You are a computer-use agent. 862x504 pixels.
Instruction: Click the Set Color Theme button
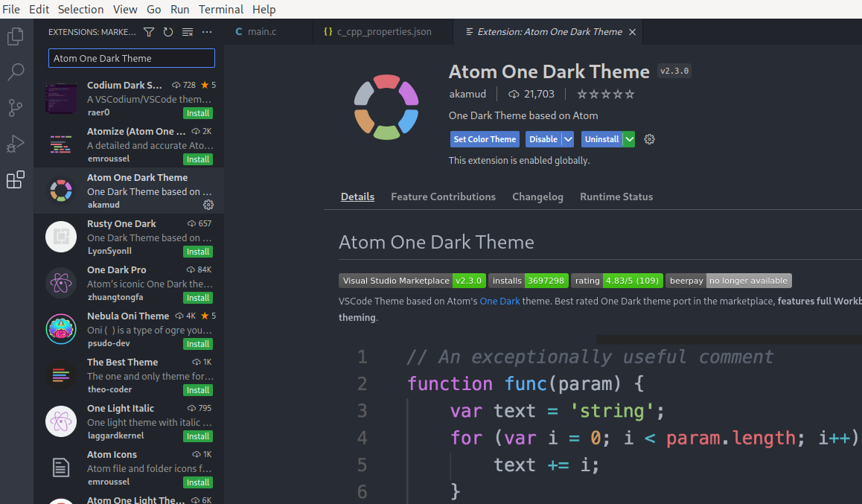coord(485,139)
